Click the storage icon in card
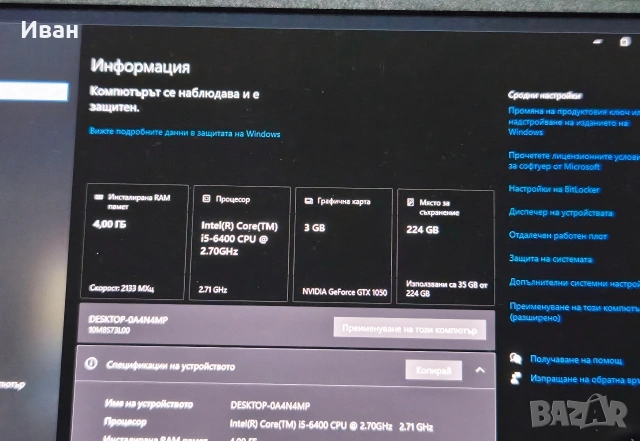The height and width of the screenshot is (441, 640). point(410,202)
